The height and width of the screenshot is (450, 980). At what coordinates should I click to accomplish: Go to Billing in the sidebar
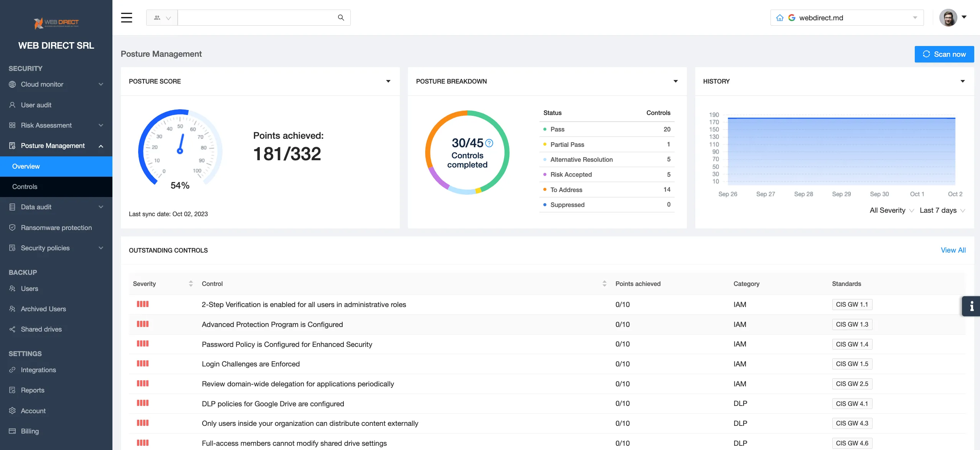point(56,431)
